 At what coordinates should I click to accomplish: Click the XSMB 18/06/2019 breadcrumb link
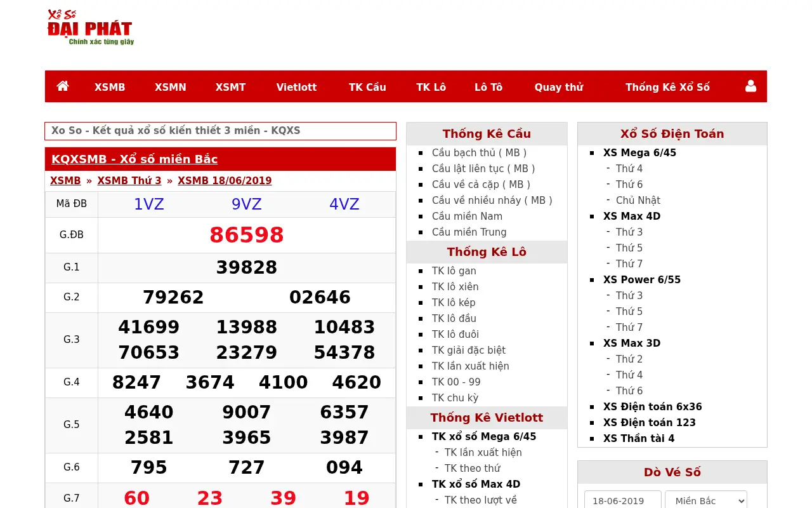click(x=225, y=180)
